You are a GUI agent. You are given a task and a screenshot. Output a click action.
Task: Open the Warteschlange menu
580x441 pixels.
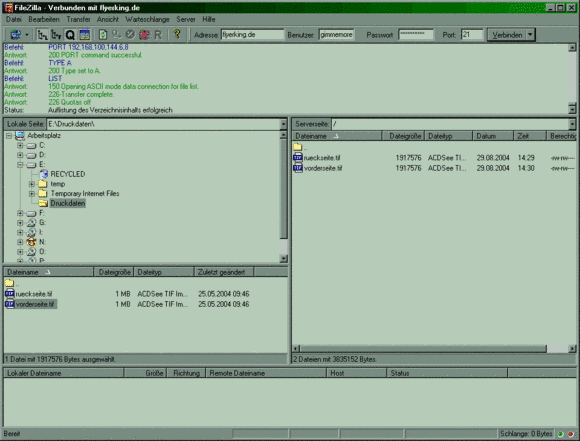click(x=147, y=19)
